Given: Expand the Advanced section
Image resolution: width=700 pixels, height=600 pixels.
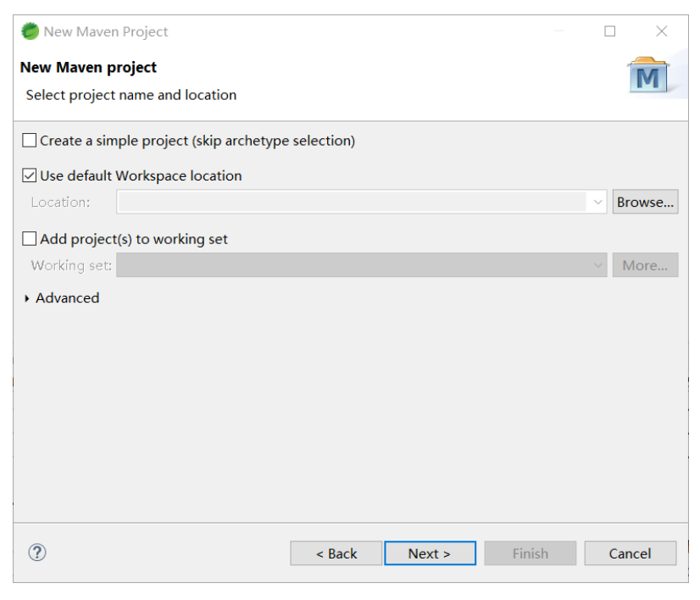Looking at the screenshot, I should click(x=27, y=298).
